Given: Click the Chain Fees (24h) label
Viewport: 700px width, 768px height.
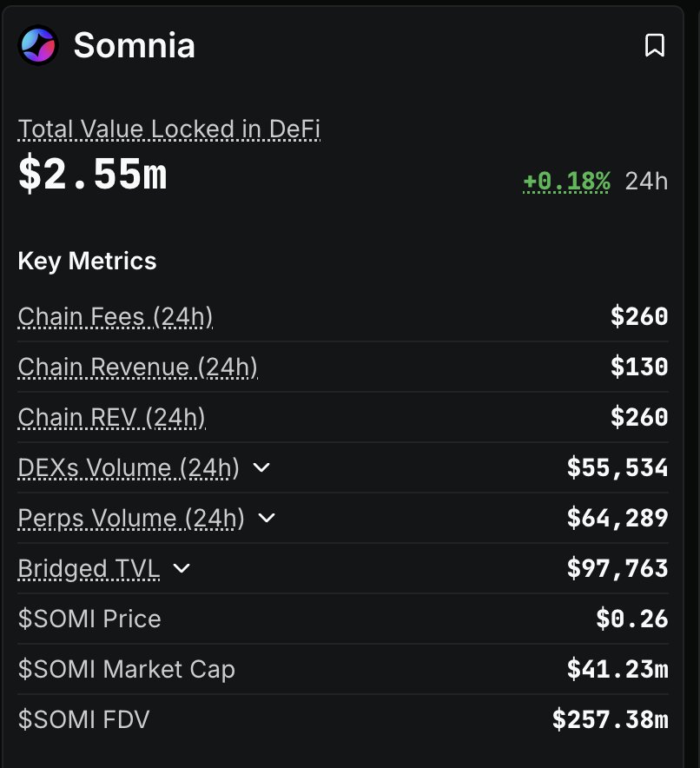Looking at the screenshot, I should 116,317.
